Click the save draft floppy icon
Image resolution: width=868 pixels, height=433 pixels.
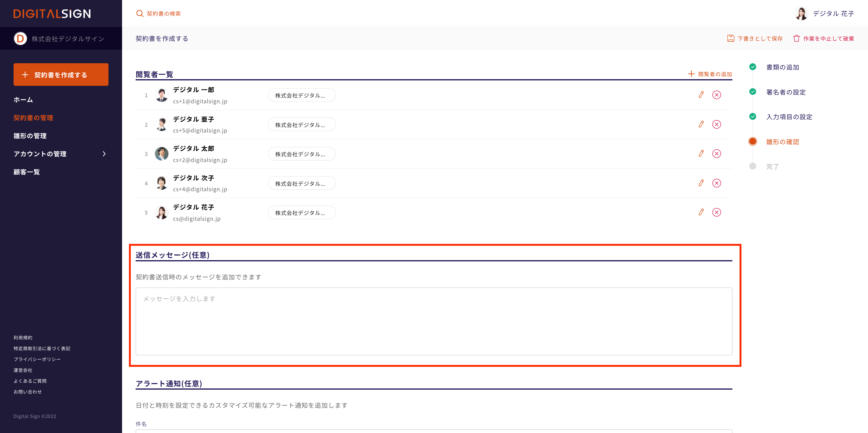[731, 38]
